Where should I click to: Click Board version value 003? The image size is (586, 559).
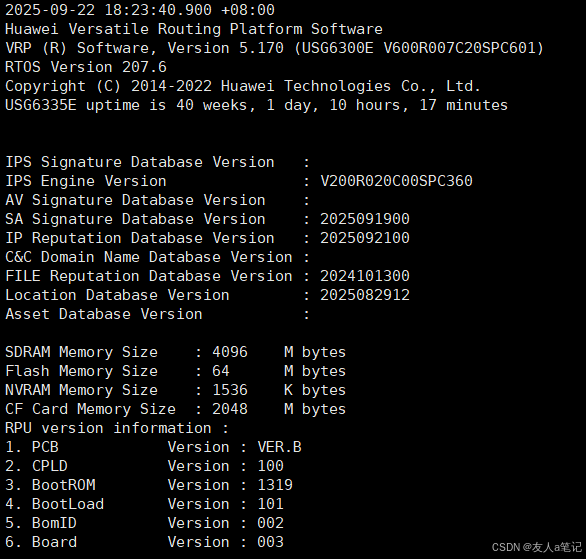[271, 543]
